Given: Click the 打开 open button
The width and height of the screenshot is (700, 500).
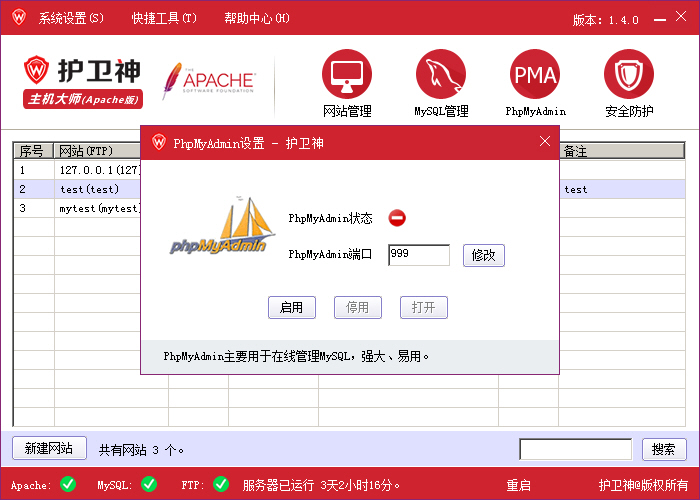Looking at the screenshot, I should 424,307.
